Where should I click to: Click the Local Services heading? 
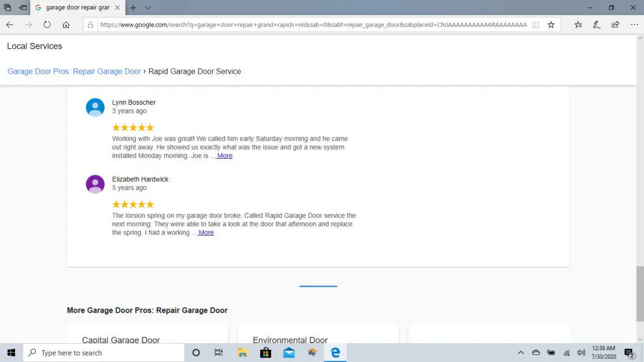(34, 46)
